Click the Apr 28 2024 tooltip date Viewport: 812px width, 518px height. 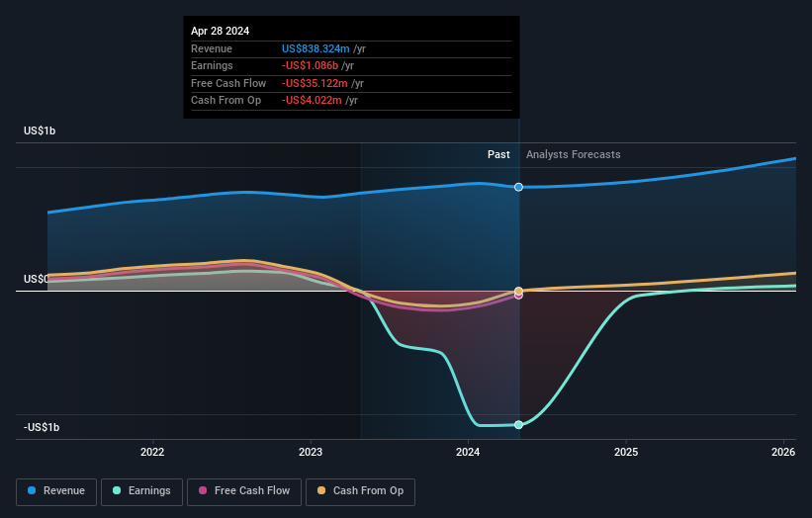[x=221, y=31]
